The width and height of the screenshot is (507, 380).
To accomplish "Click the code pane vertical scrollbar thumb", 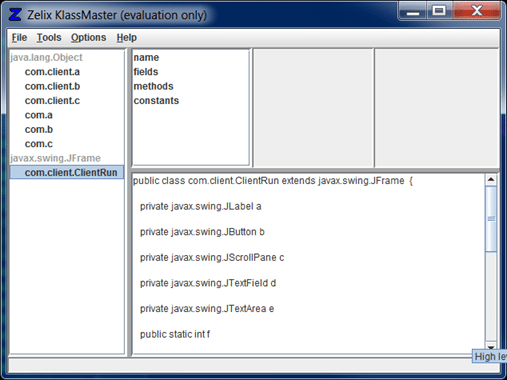I will tap(491, 219).
